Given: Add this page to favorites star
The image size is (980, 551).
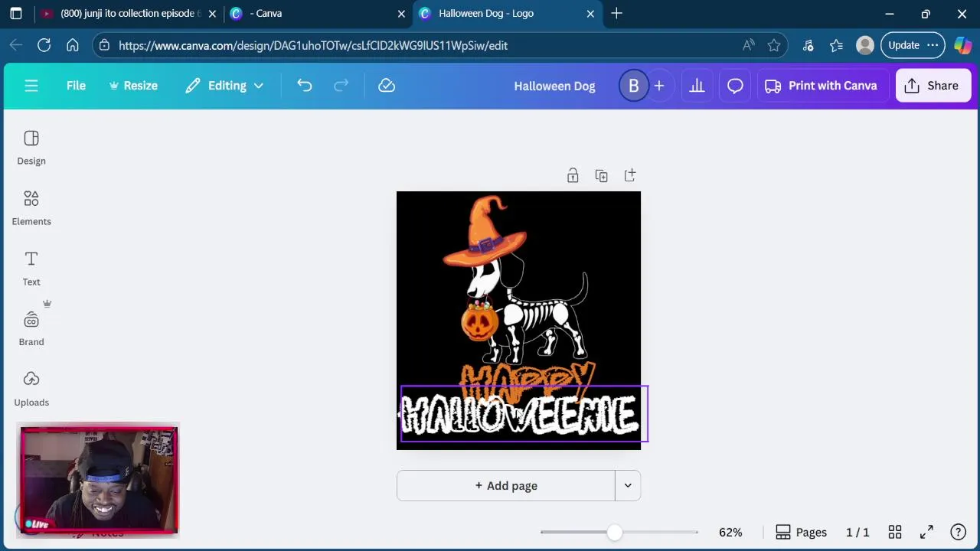Looking at the screenshot, I should pos(774,45).
